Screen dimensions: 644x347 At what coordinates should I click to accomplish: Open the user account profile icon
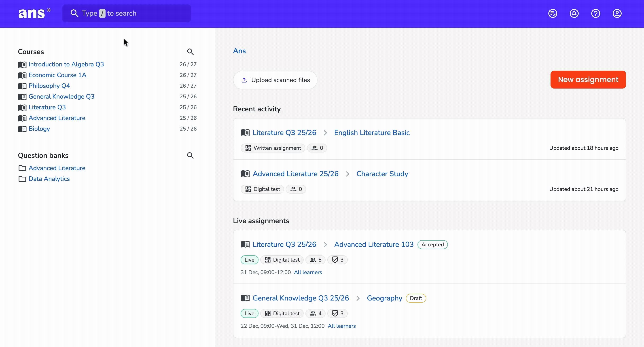617,13
